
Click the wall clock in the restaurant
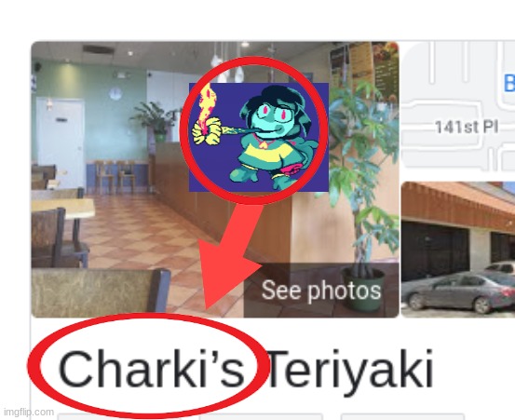(115, 94)
